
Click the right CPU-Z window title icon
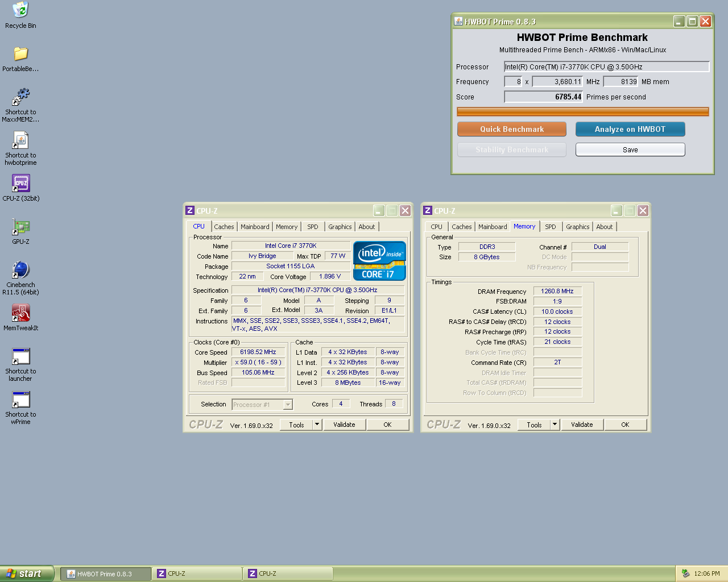tap(428, 210)
